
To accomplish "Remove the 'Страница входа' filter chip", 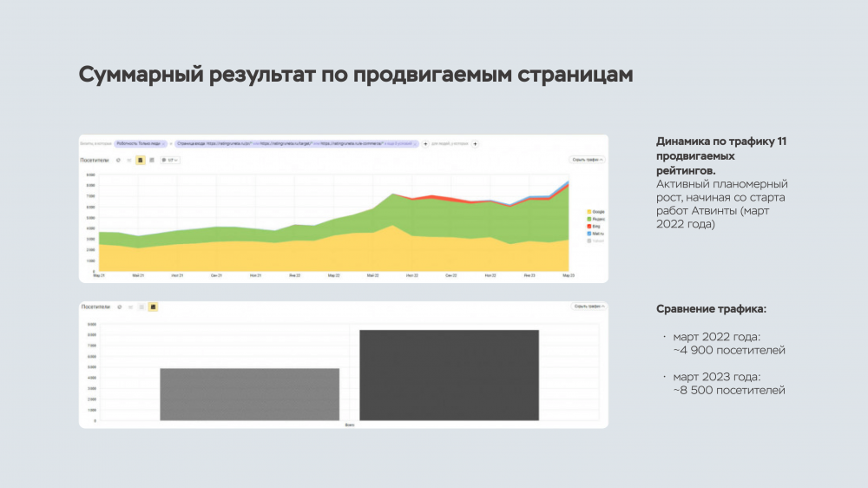I will click(415, 144).
